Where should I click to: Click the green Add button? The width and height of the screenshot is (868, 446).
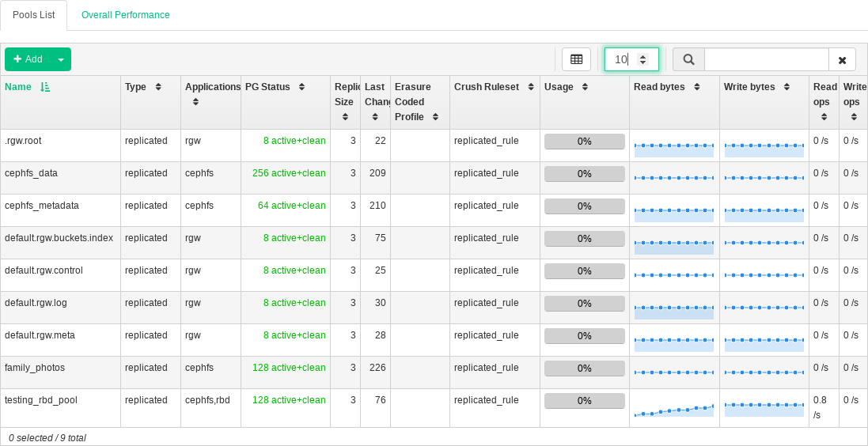[x=28, y=59]
